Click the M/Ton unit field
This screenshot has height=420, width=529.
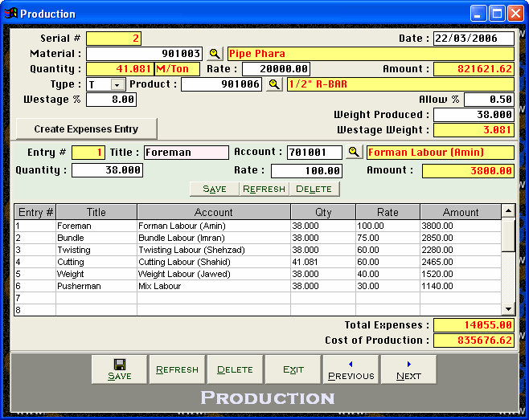(177, 69)
